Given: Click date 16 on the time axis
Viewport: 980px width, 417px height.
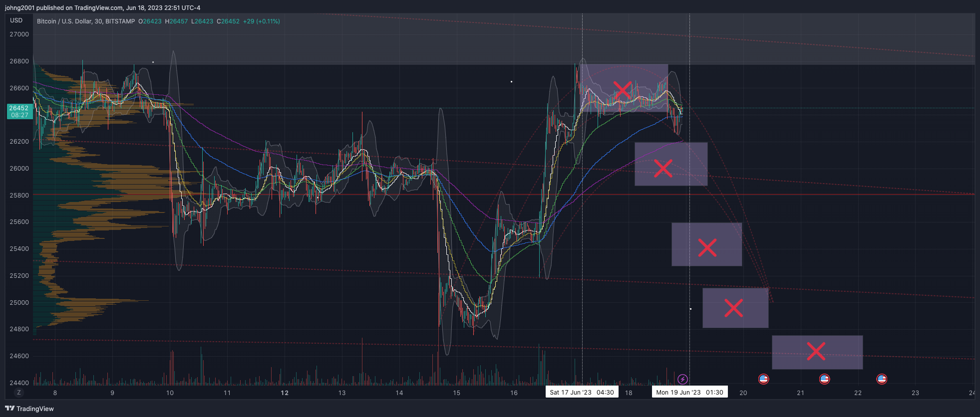Looking at the screenshot, I should [514, 393].
